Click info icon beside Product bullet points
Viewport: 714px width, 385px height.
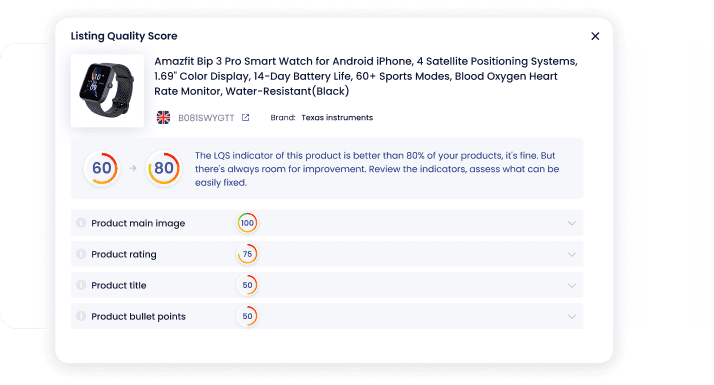click(x=81, y=316)
